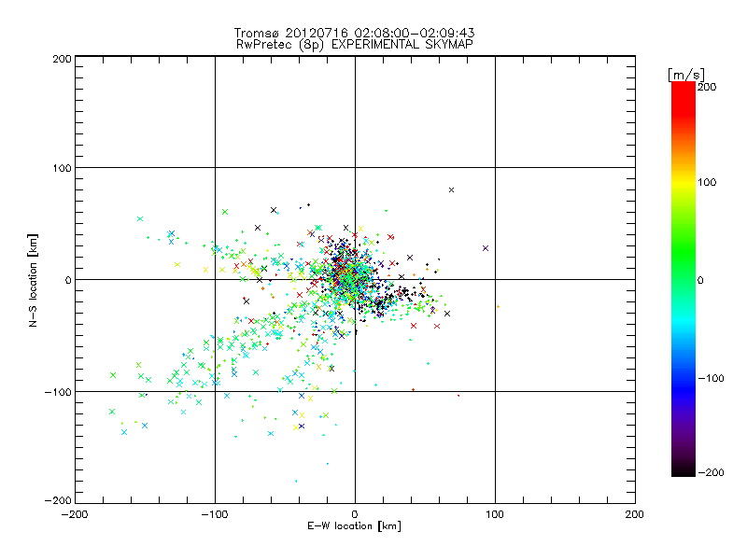Screen dimensions: 747x560
Task: Click the x-axis tick label '200'
Action: pyautogui.click(x=635, y=514)
